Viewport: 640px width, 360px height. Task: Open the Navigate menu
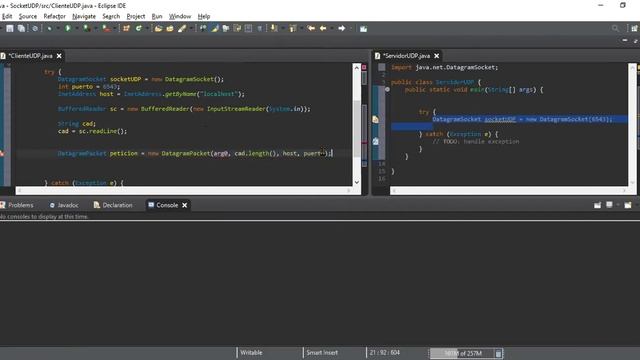pyautogui.click(x=84, y=16)
